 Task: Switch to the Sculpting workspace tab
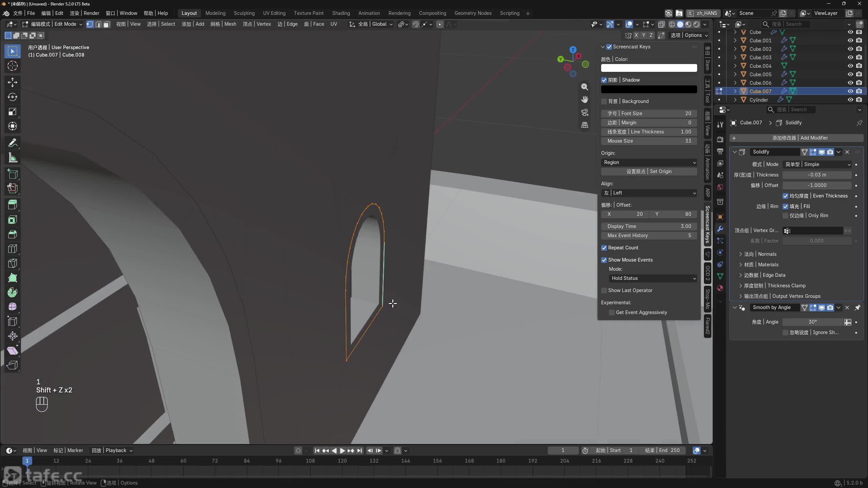[x=244, y=13]
